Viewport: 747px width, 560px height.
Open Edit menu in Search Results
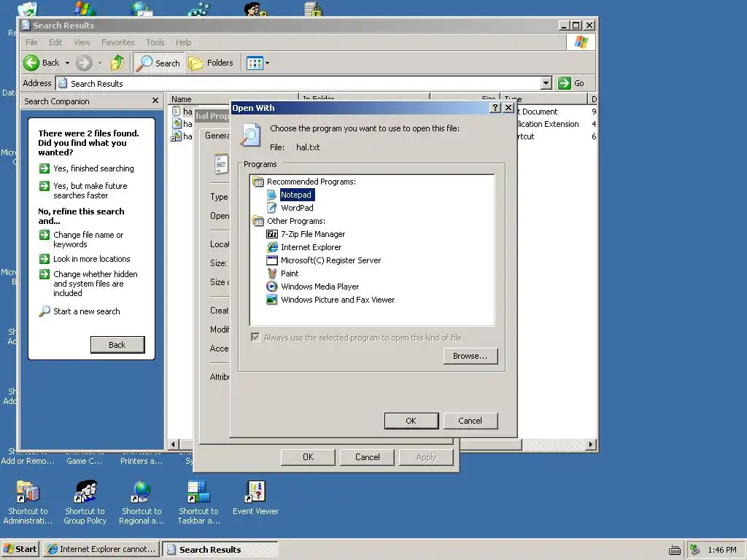[x=55, y=42]
